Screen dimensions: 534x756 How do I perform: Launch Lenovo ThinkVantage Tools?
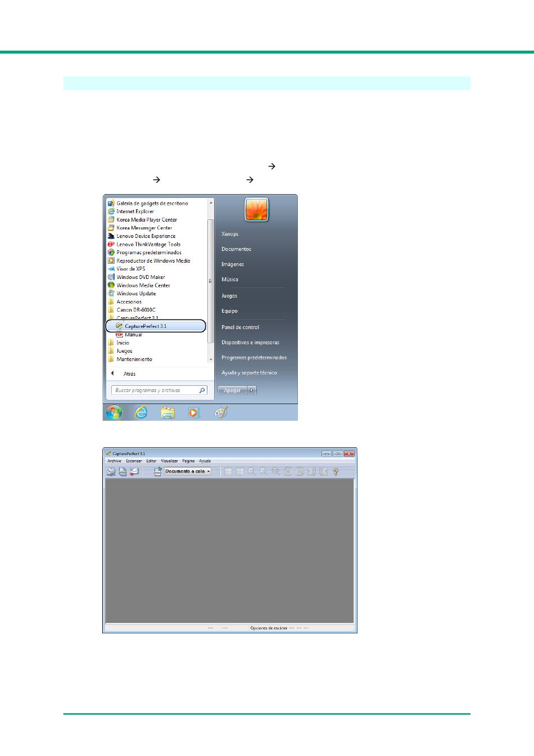[144, 244]
